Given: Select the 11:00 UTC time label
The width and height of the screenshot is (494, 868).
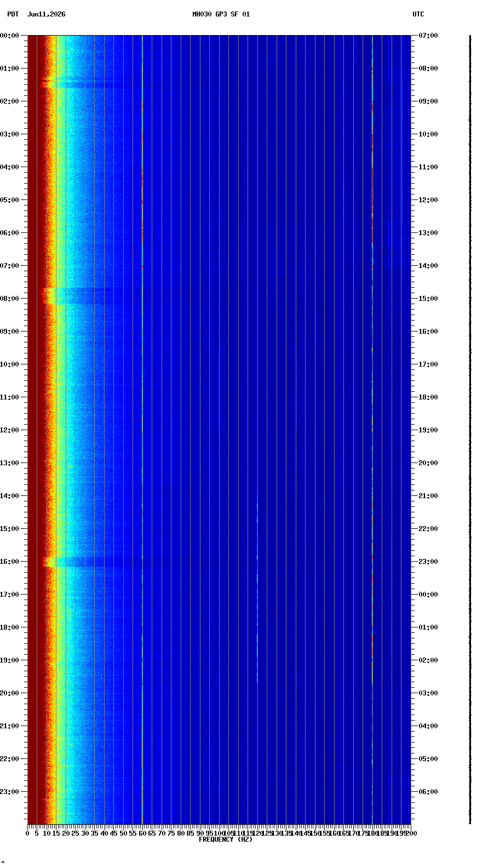Looking at the screenshot, I should [x=428, y=167].
